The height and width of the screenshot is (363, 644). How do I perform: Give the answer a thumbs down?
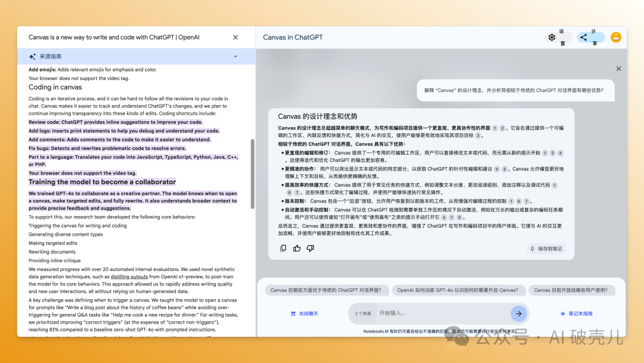(x=311, y=248)
